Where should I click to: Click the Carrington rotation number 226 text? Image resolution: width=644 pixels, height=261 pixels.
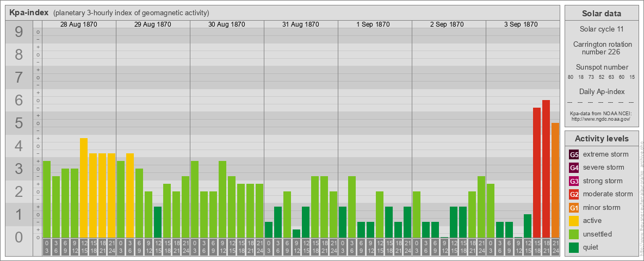pyautogui.click(x=602, y=48)
